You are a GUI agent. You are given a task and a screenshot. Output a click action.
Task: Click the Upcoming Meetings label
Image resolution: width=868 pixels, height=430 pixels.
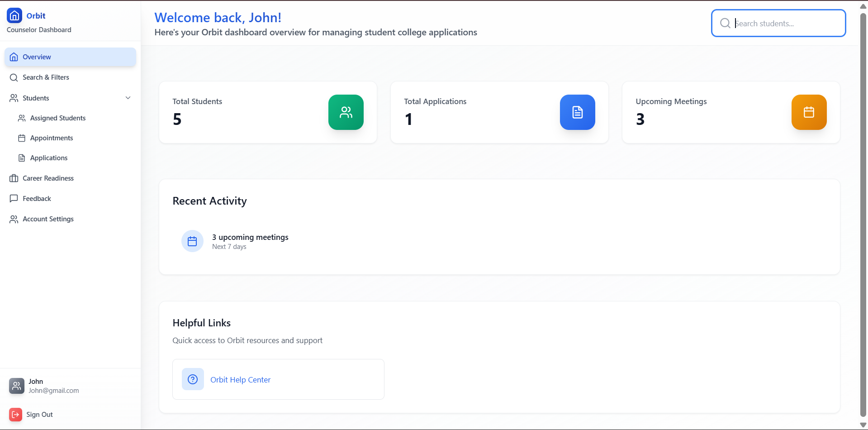coord(671,101)
